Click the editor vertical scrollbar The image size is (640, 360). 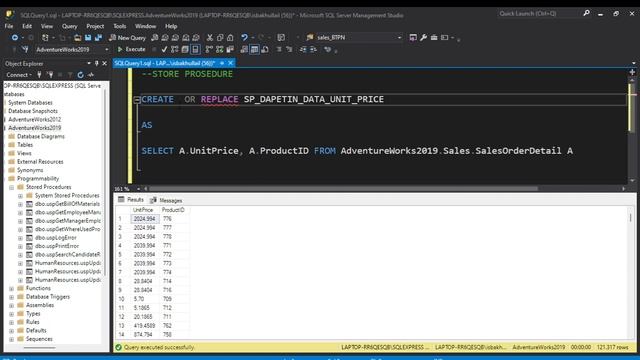(x=632, y=108)
